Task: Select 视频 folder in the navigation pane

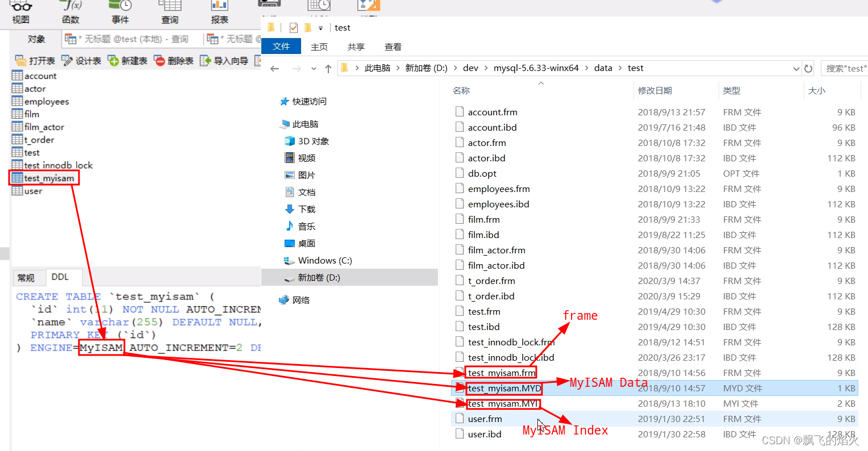Action: click(300, 158)
